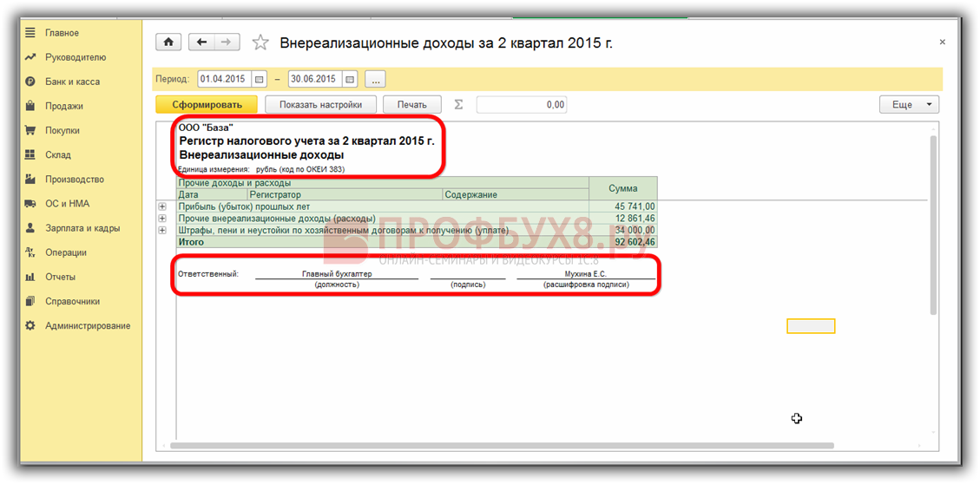
Task: Open calendar for end date 30.06.2015
Action: (350, 79)
